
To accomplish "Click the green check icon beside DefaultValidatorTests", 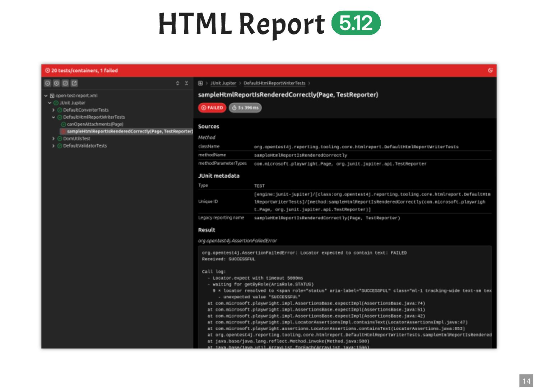I will click(x=60, y=146).
